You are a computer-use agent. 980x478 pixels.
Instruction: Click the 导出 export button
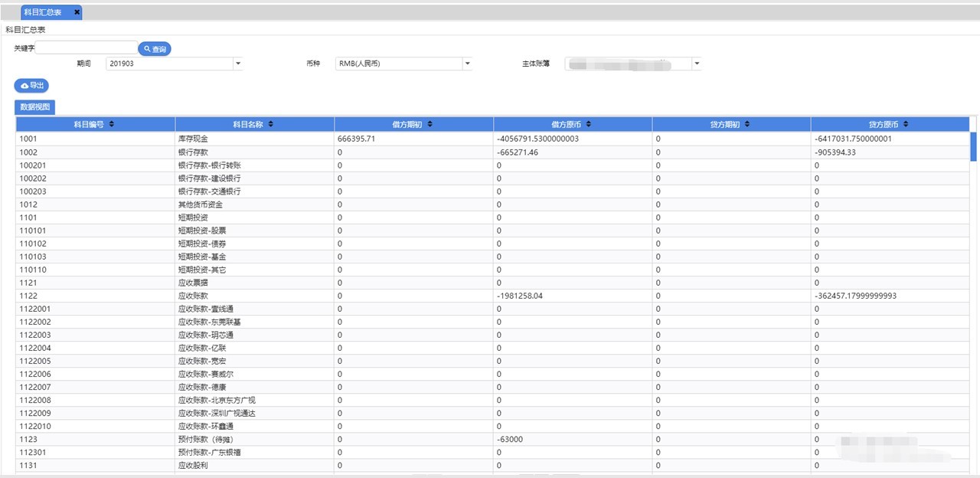(x=31, y=85)
